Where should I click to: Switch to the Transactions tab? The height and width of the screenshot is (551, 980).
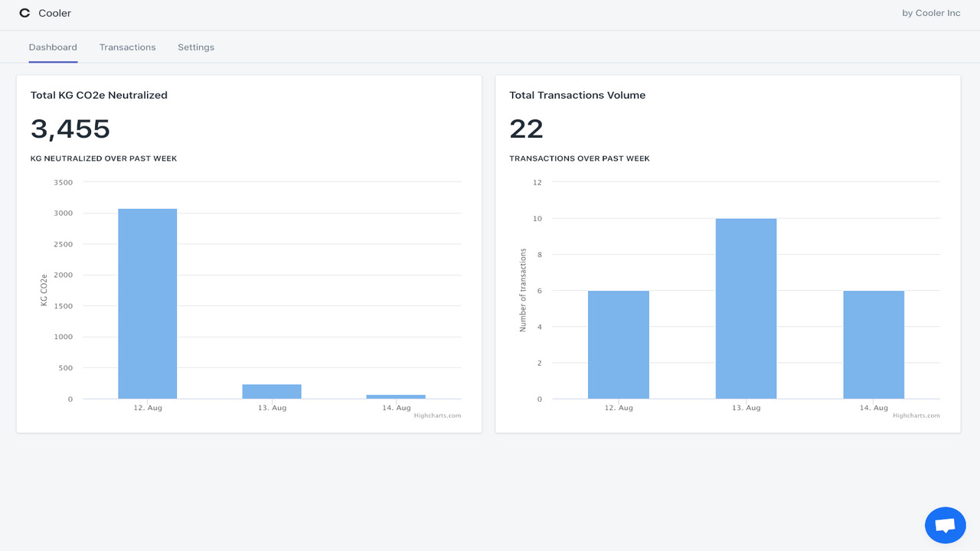[127, 47]
